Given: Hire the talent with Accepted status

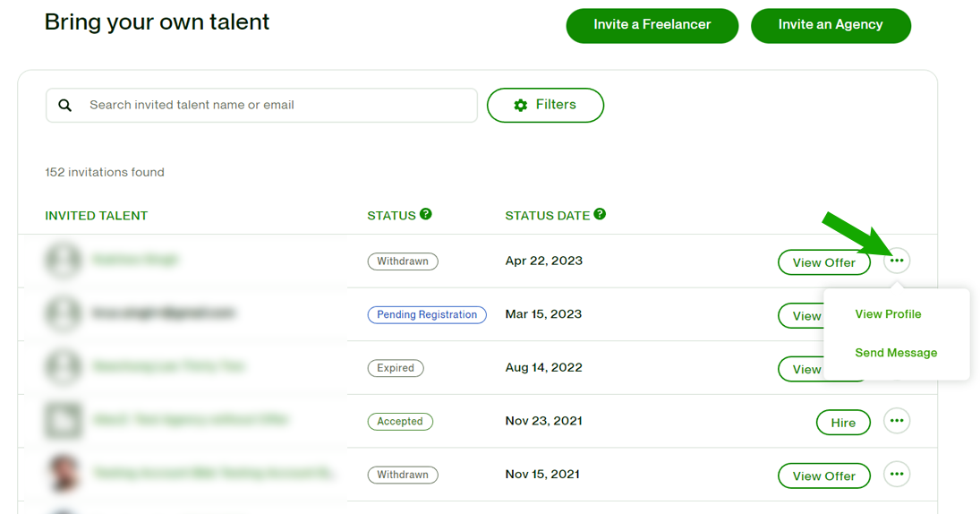Looking at the screenshot, I should (x=843, y=423).
